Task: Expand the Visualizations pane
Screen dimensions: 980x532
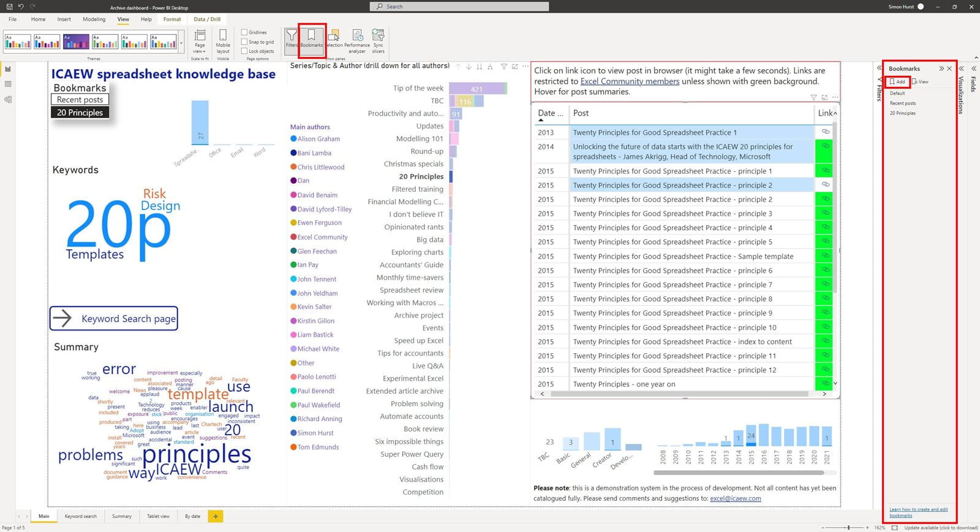Action: [962, 69]
